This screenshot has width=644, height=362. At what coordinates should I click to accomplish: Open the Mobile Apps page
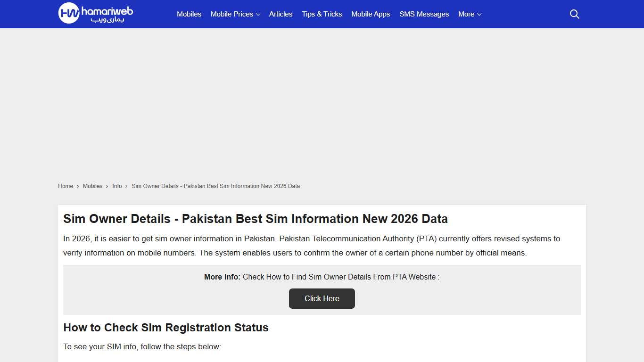(371, 14)
